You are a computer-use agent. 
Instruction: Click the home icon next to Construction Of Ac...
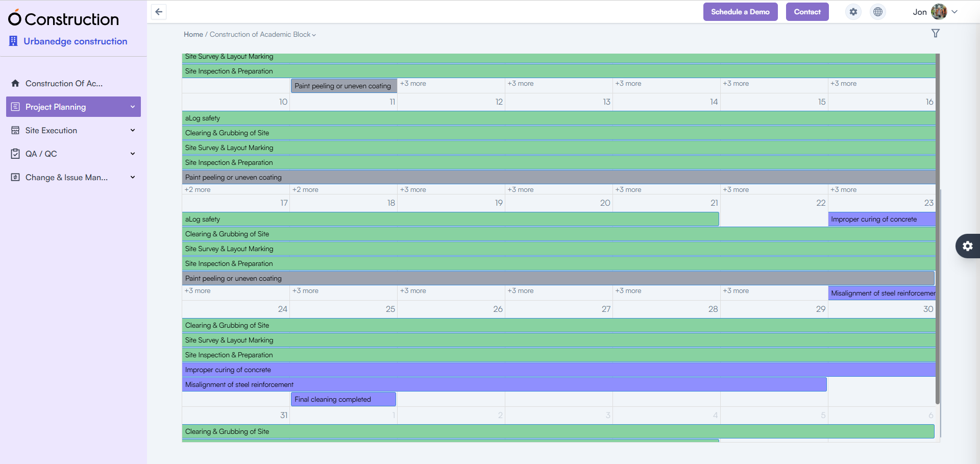(x=15, y=83)
